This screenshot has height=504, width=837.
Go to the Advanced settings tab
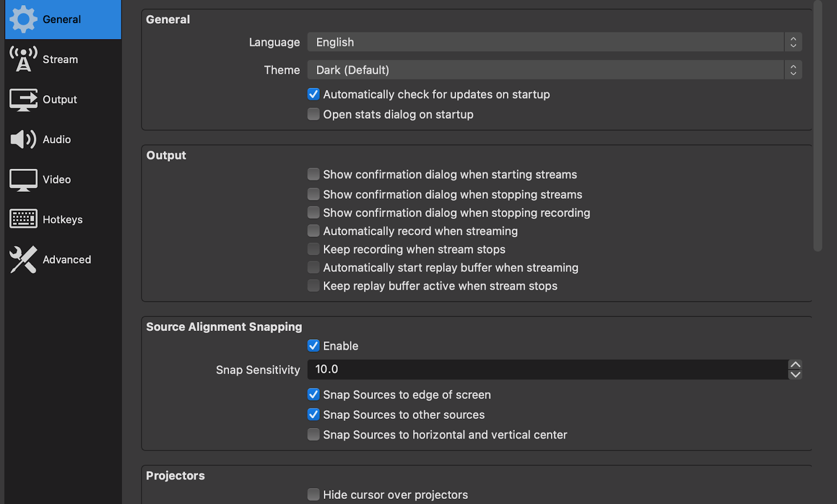(x=66, y=260)
